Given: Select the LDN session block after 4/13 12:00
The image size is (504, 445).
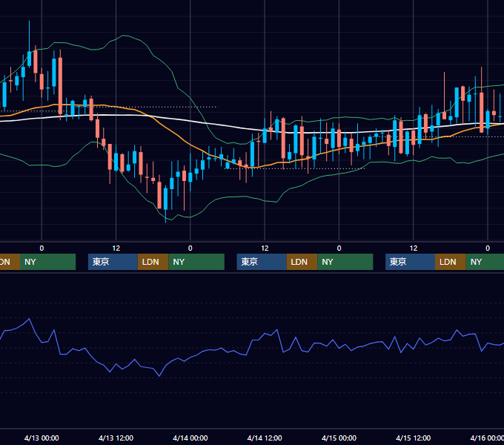Looking at the screenshot, I should click(x=153, y=262).
